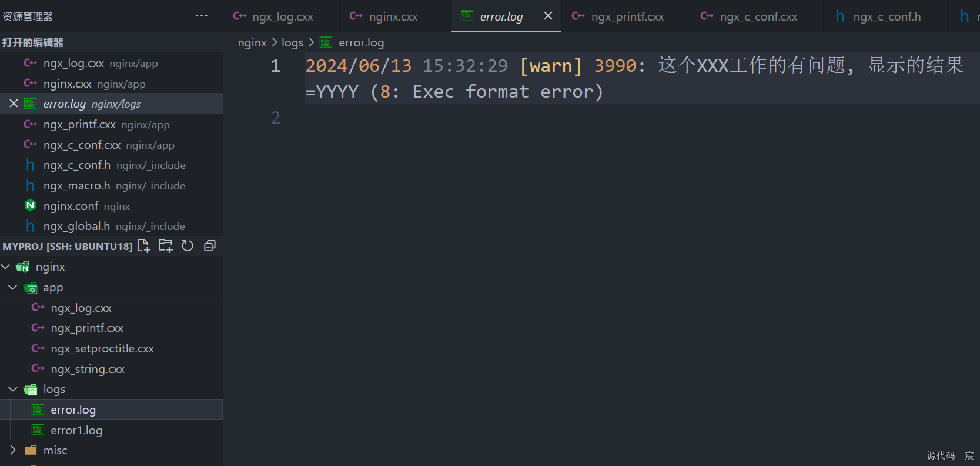Viewport: 980px width, 466px height.
Task: Open the ngx_c_conf.cxx tab
Action: (757, 16)
